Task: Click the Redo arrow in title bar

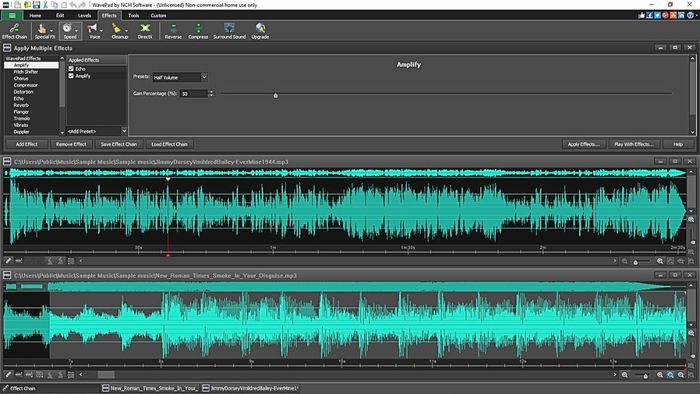Action: [83, 5]
